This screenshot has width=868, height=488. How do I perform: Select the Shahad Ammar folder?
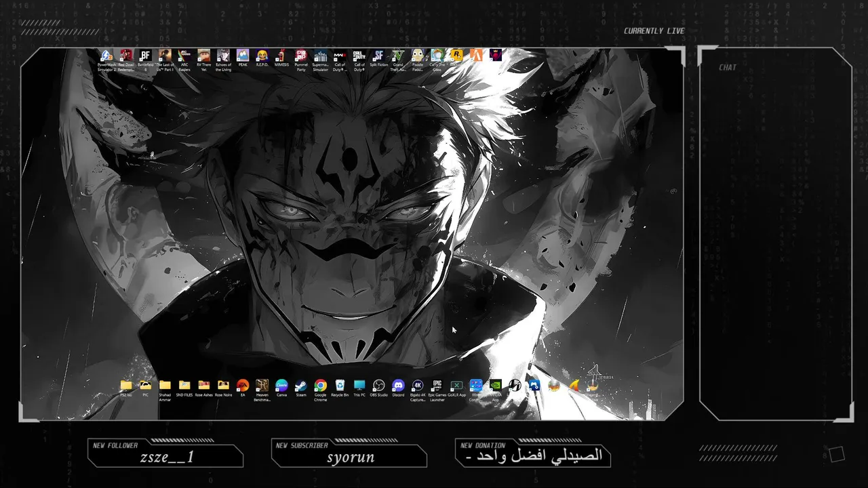point(165,390)
